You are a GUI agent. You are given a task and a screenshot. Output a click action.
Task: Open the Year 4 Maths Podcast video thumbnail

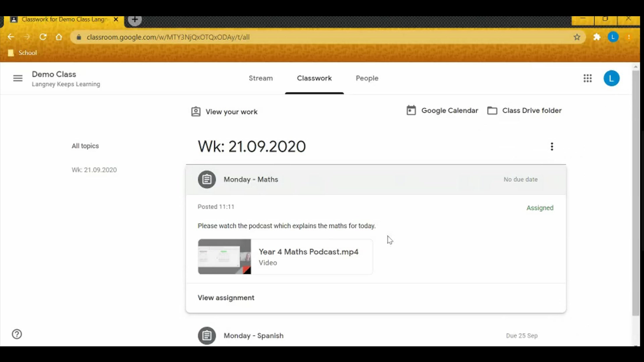coord(224,257)
